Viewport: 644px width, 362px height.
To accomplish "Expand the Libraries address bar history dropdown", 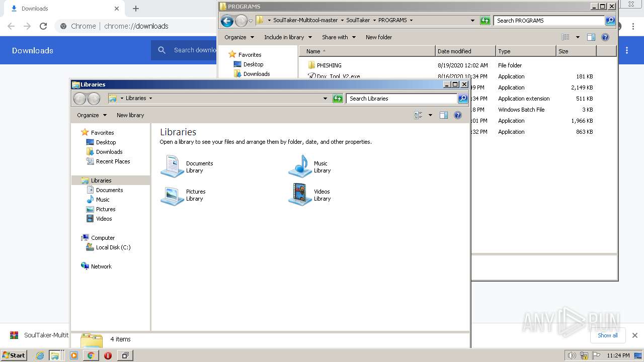I will [x=325, y=99].
